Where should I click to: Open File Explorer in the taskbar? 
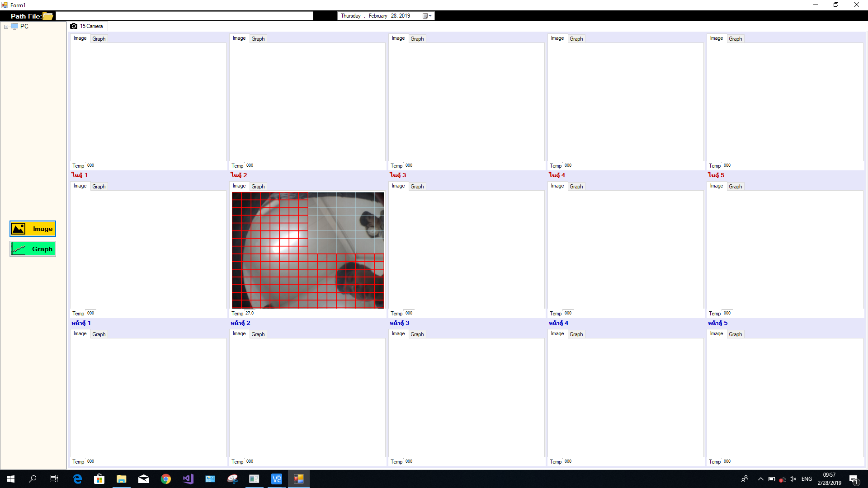coord(121,479)
